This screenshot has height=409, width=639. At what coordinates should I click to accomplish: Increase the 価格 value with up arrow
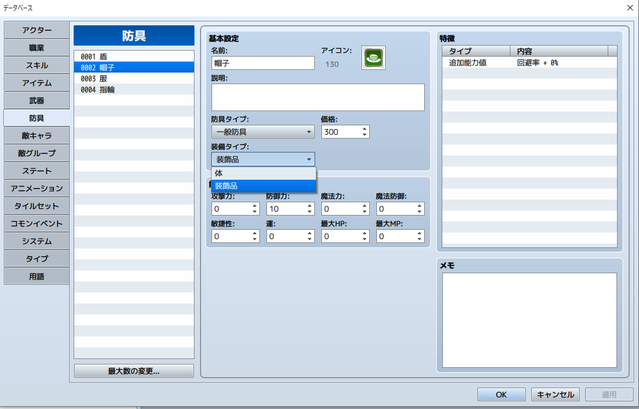pyautogui.click(x=364, y=129)
